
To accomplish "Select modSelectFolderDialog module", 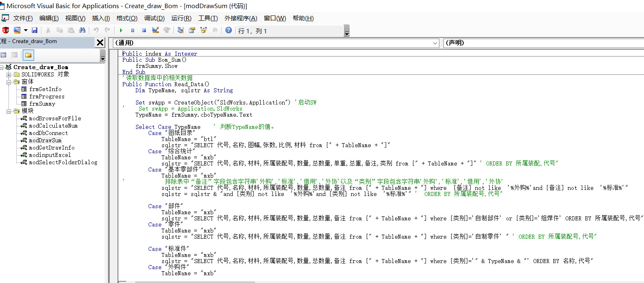I will pyautogui.click(x=63, y=162).
